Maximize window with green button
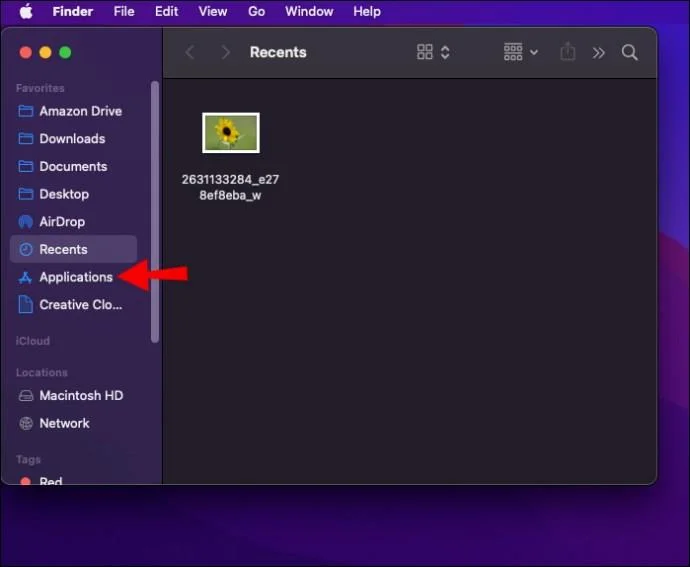 (65, 52)
